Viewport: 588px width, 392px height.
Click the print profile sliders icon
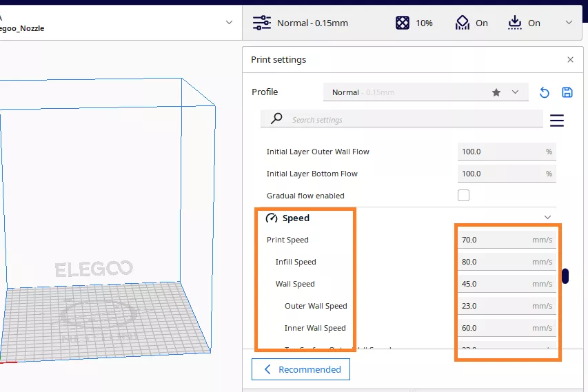point(262,23)
